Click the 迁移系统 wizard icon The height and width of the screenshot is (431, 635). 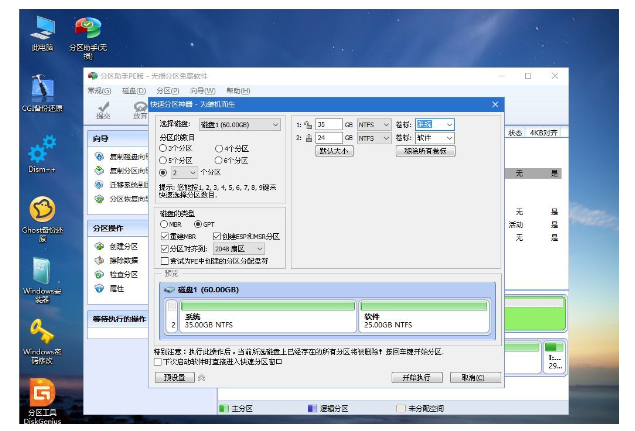pos(99,185)
